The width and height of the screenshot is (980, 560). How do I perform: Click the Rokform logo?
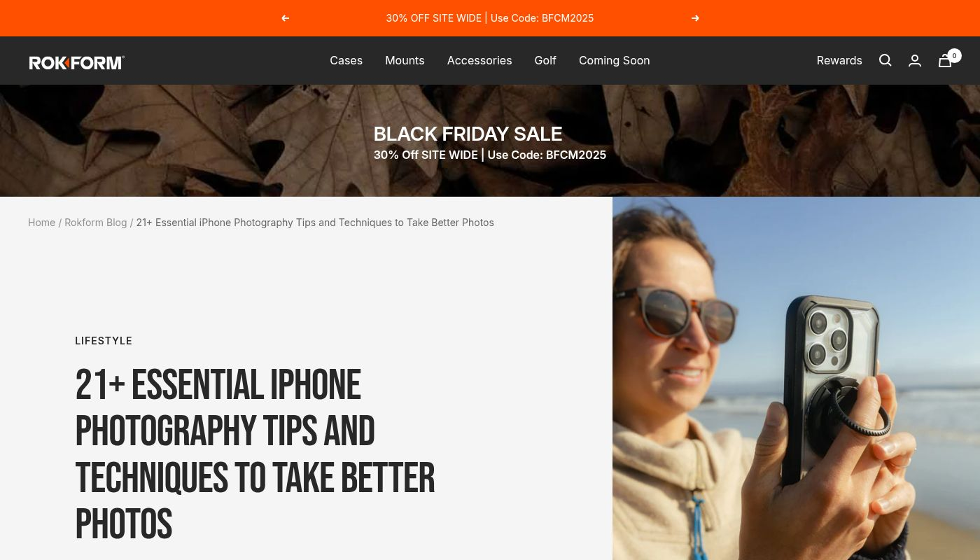(x=77, y=63)
